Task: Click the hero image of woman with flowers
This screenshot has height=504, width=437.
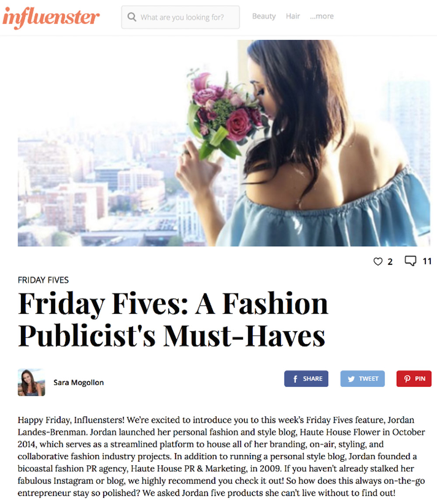Action: click(224, 143)
